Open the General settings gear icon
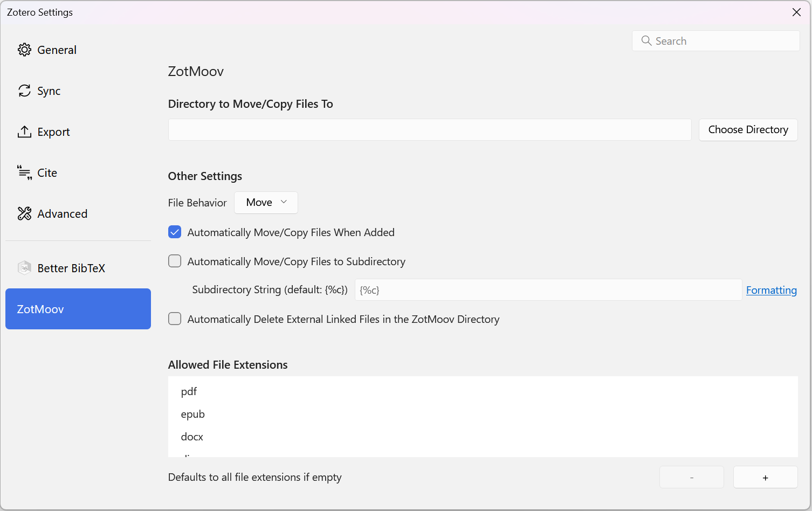This screenshot has height=511, width=812. 24,50
